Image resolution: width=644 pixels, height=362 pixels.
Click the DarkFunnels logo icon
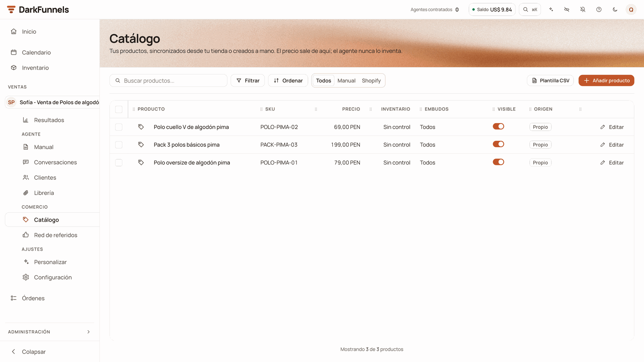click(x=11, y=9)
